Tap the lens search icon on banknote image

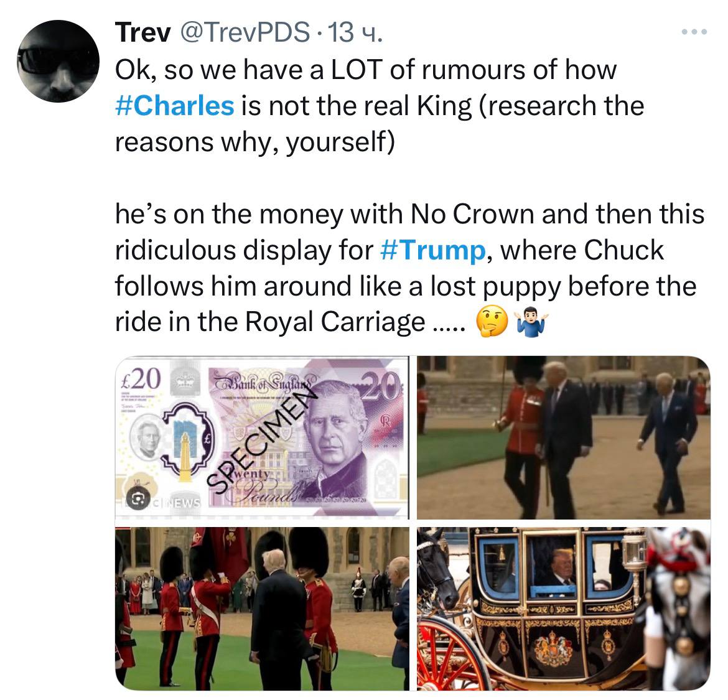(x=138, y=498)
